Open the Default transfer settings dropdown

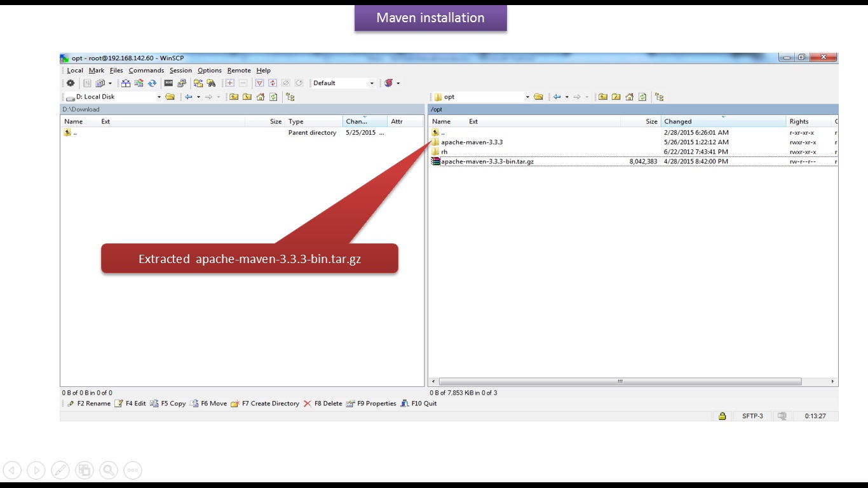[x=372, y=83]
